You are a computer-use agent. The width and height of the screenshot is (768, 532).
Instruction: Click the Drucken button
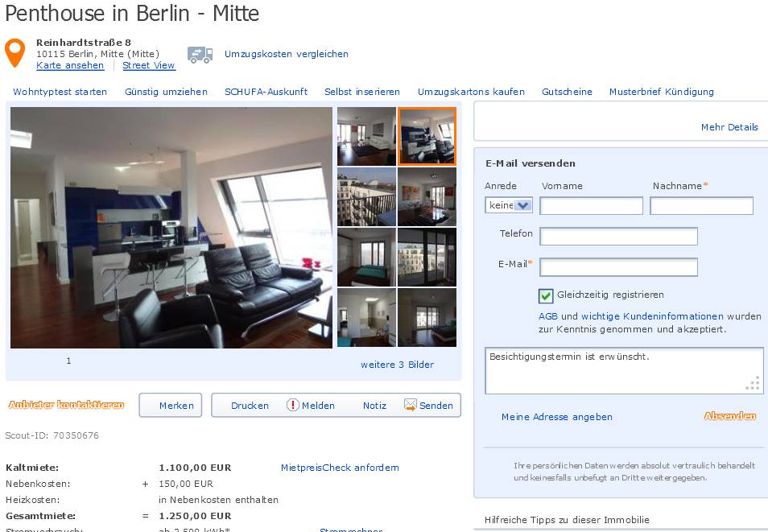pos(250,406)
